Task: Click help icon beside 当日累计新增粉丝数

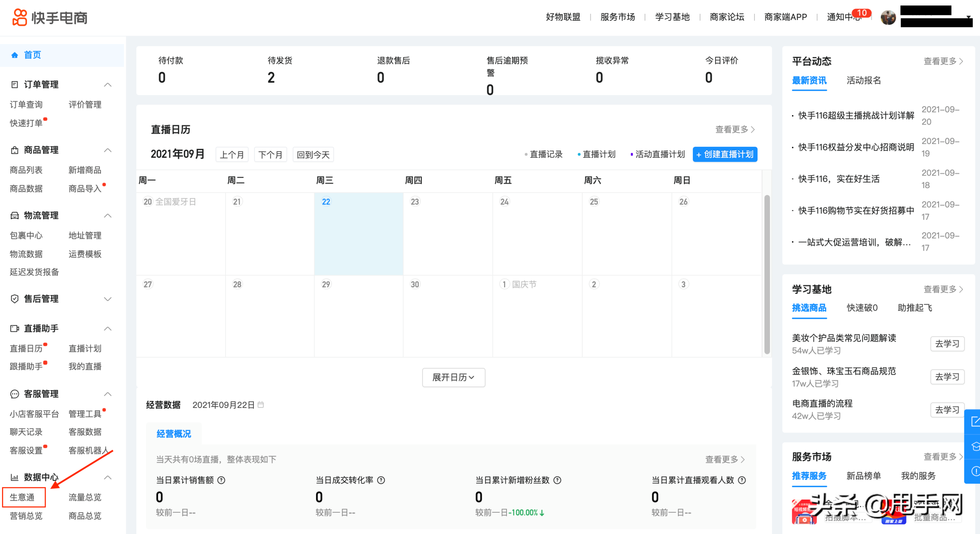Action: [x=557, y=480]
